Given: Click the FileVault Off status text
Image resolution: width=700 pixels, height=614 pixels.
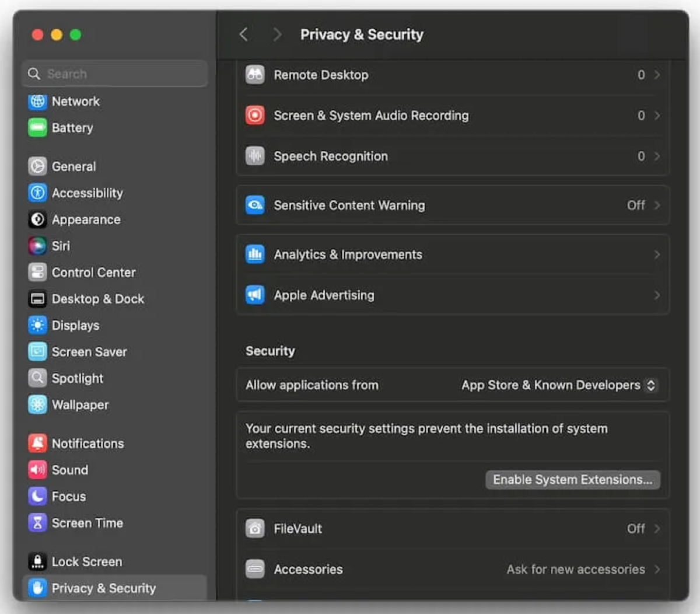Looking at the screenshot, I should point(636,529).
